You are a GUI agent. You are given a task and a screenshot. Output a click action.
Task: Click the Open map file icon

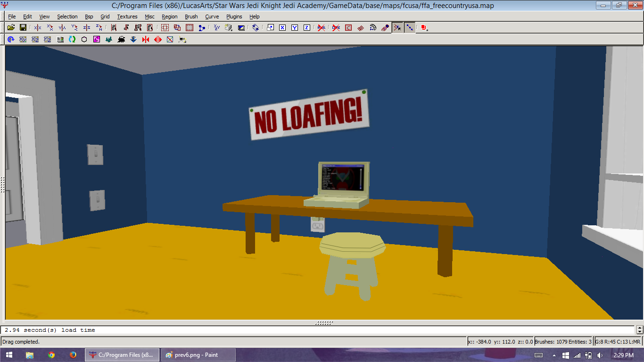click(11, 28)
